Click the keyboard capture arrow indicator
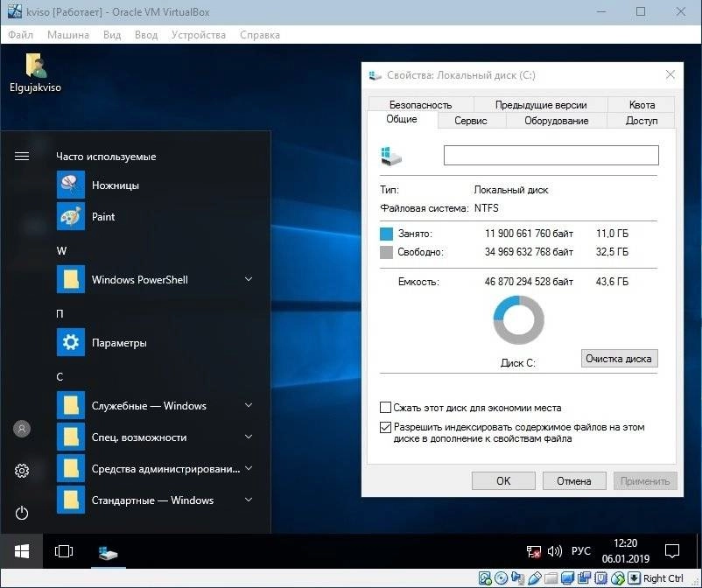 [x=634, y=578]
